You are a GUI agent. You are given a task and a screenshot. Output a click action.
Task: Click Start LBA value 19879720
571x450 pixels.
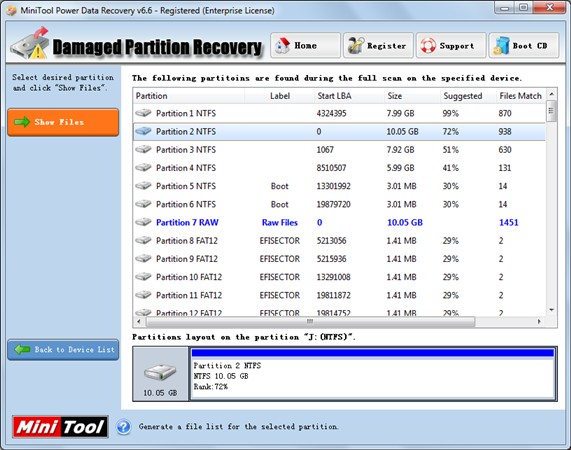tap(334, 204)
